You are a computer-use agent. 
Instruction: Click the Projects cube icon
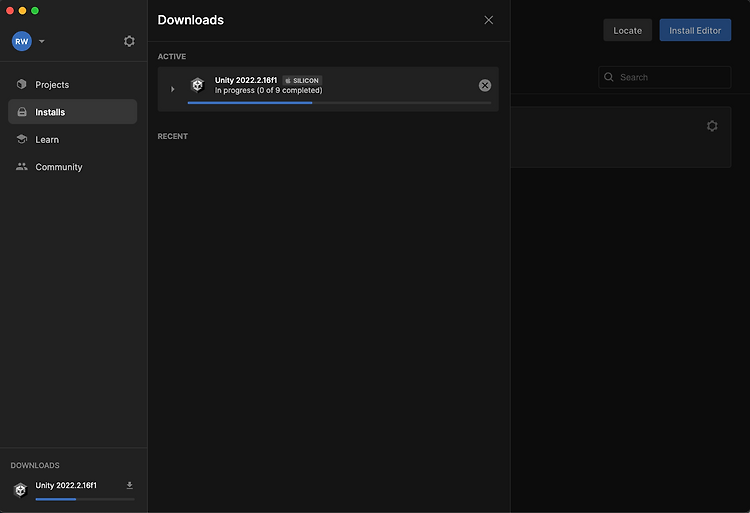(22, 84)
